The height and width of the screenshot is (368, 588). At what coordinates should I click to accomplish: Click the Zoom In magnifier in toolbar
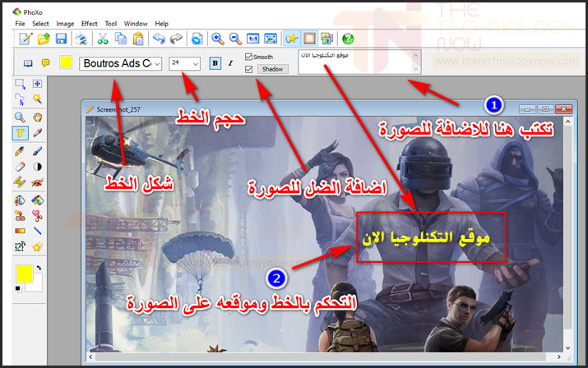click(217, 39)
